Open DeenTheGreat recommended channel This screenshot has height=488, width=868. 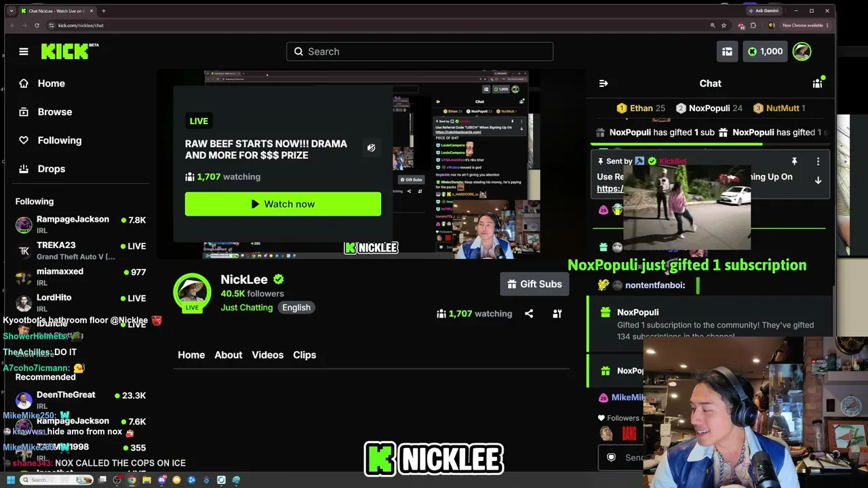pos(81,400)
